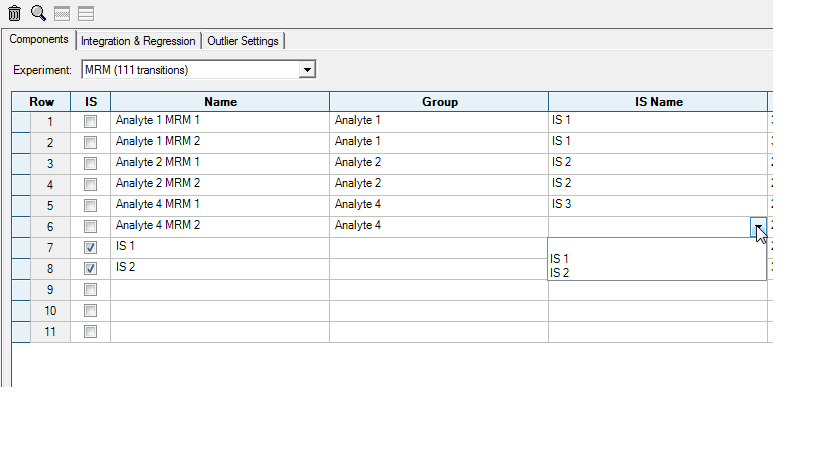Viewport: 819px width, 460px height.
Task: Open the Outlier Settings tab
Action: tap(244, 41)
